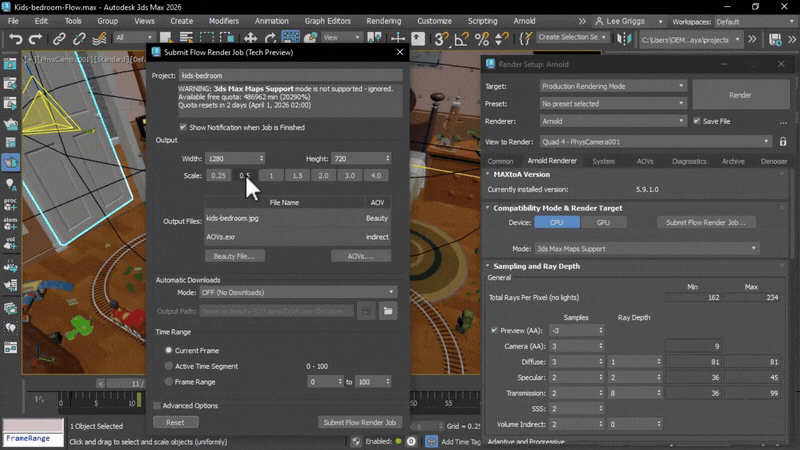Viewport: 800px width, 450px height.
Task: Open the Target rendering mode dropdown
Action: coord(613,86)
